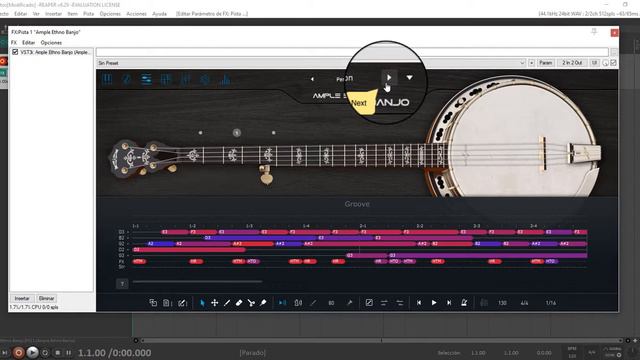
Task: Open the Ver menu in REAPER menu bar
Action: [x=36, y=14]
